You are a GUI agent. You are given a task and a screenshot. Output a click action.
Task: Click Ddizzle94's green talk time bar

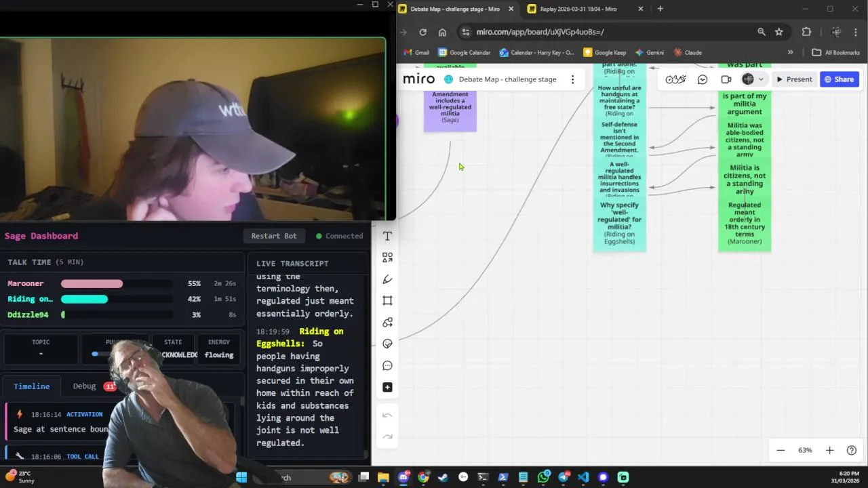point(63,314)
